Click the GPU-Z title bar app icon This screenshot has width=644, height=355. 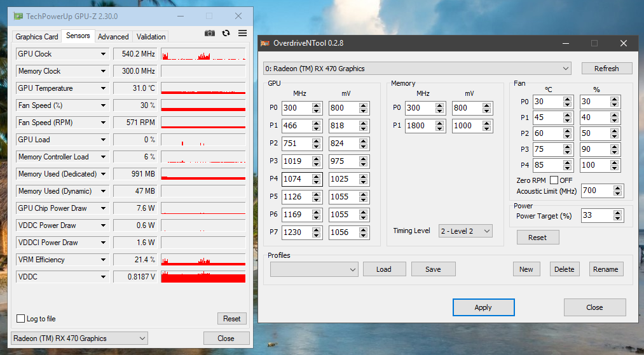coord(18,17)
